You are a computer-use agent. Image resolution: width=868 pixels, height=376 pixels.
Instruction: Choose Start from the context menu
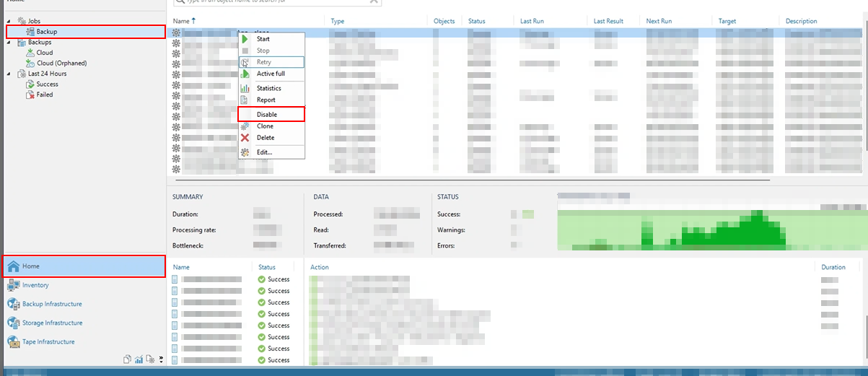(271, 39)
